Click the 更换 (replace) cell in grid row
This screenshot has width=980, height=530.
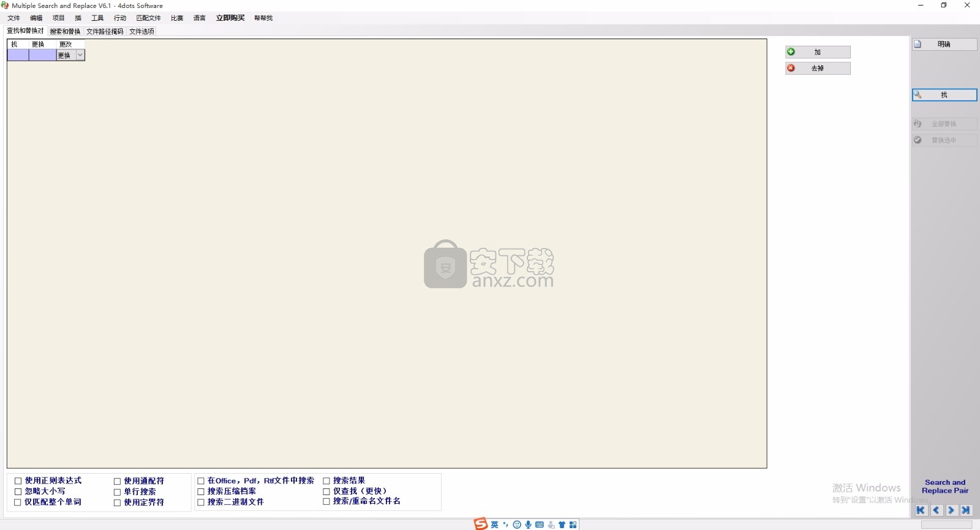(x=42, y=55)
